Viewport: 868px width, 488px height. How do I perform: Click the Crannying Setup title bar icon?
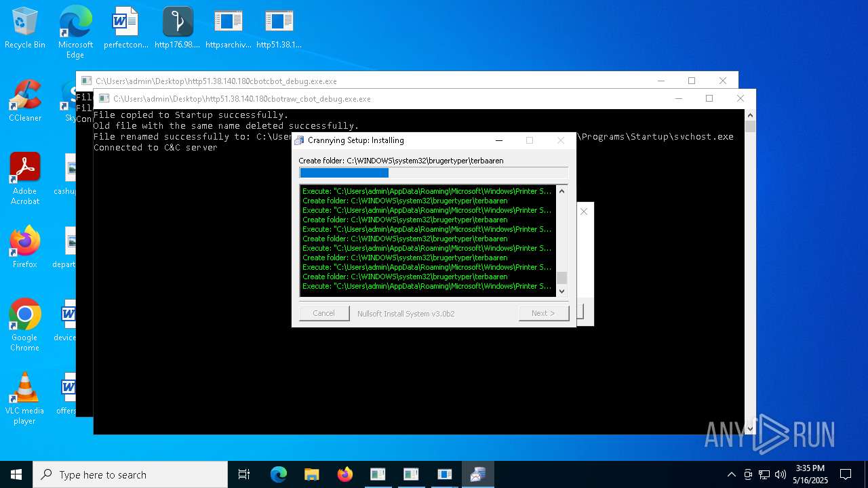[299, 140]
